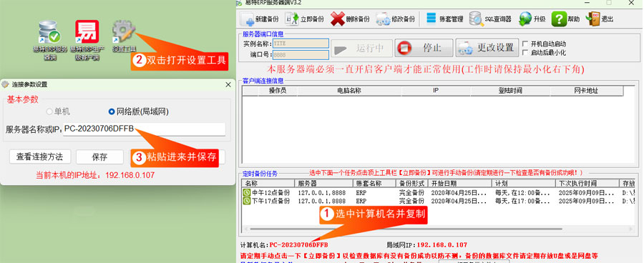Select the red 易特ERP生产版客户端 desktop icon
644x263 pixels.
87,41
